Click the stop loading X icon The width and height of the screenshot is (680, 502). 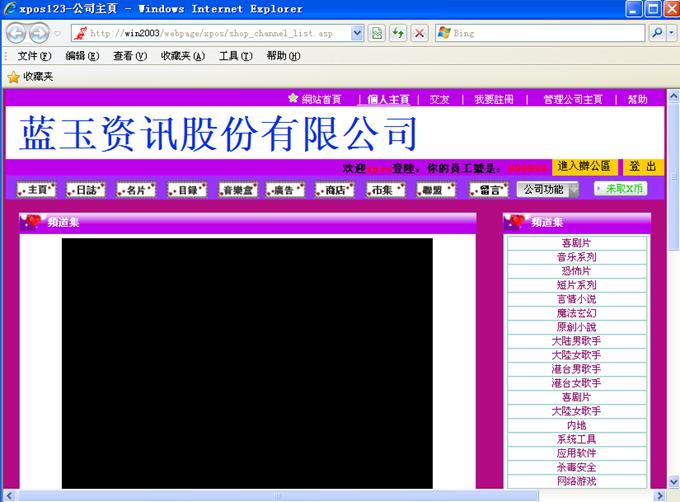[x=419, y=33]
